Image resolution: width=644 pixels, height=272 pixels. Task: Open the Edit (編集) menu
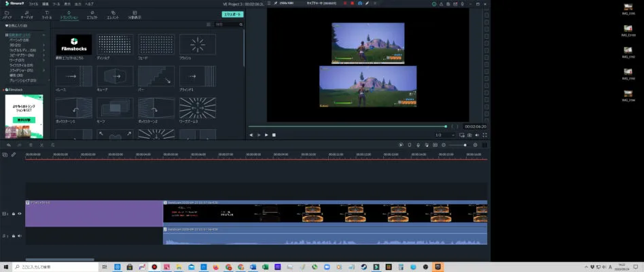click(x=46, y=3)
